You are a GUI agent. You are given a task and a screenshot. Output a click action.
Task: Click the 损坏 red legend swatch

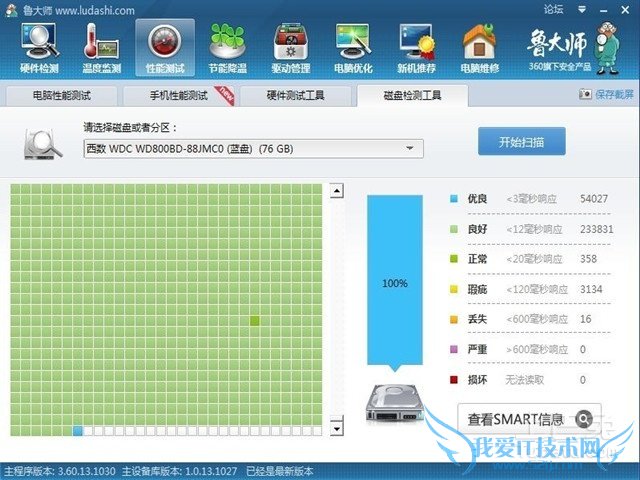(454, 380)
